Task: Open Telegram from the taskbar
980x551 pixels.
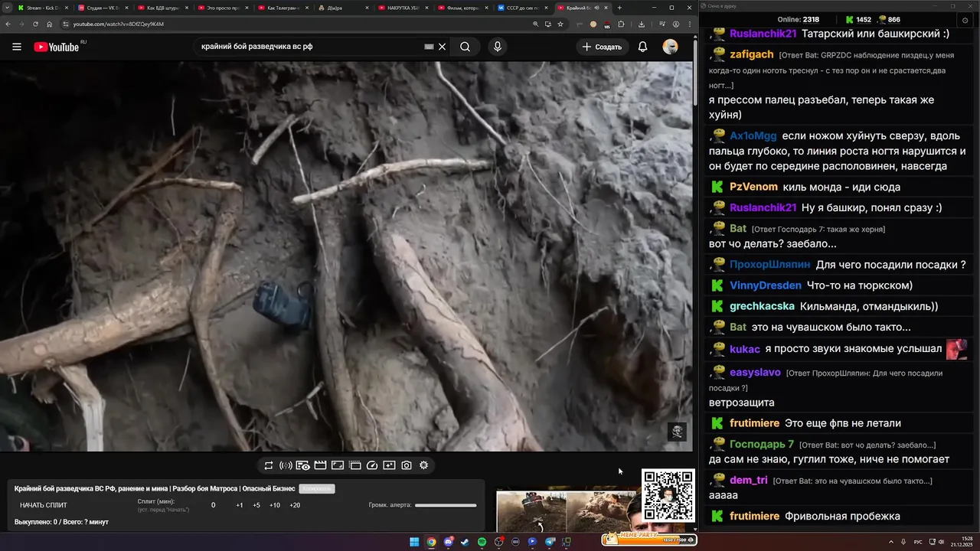Action: pyautogui.click(x=550, y=542)
